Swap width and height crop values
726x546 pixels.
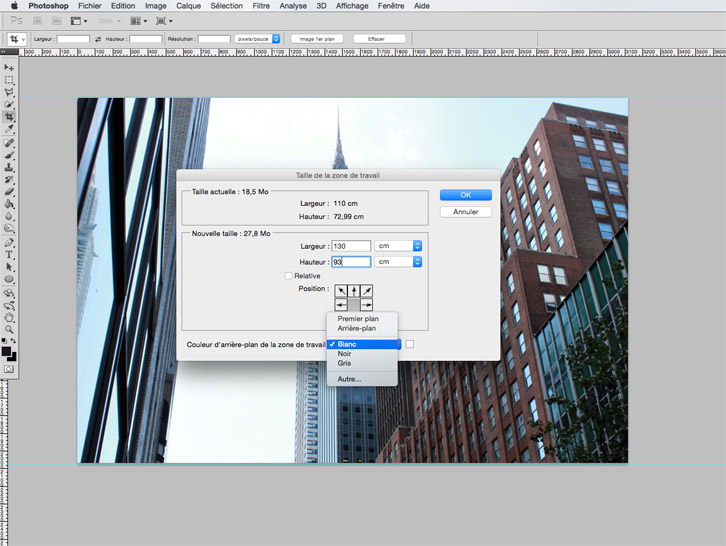click(98, 39)
